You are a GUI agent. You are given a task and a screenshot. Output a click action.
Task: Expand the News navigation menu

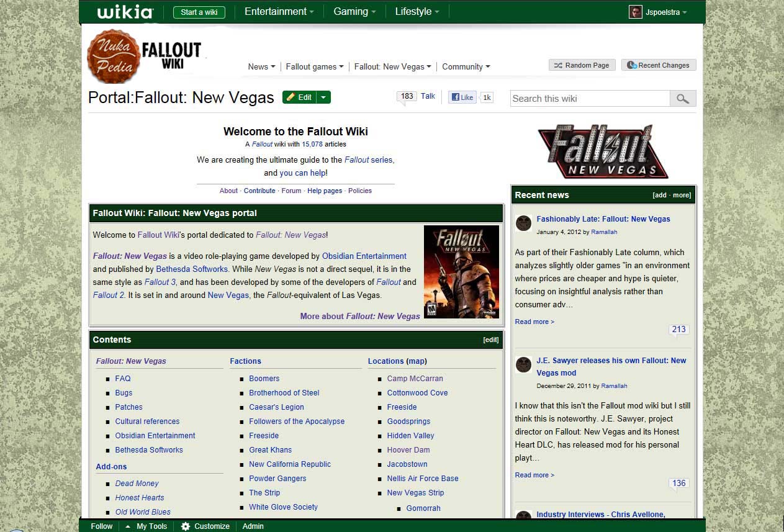(261, 66)
